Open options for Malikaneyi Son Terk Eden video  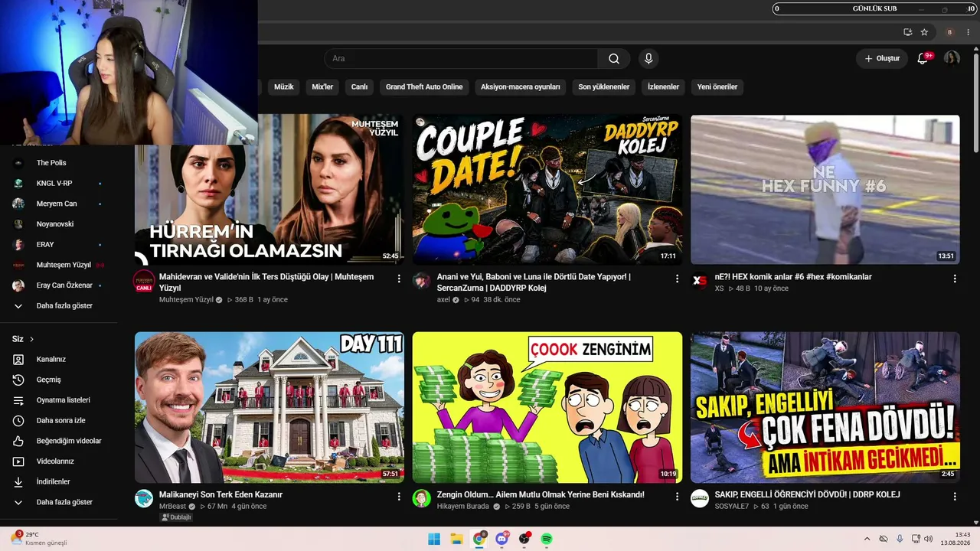click(399, 497)
